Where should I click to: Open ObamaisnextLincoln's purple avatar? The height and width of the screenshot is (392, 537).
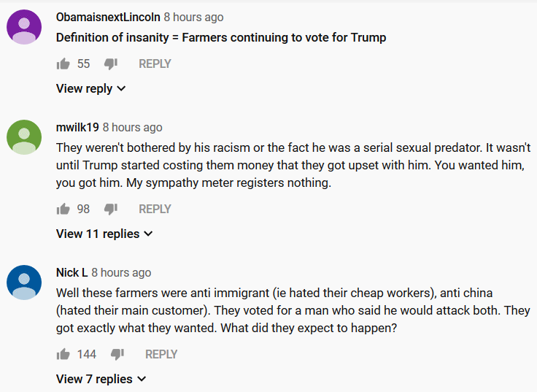[24, 27]
